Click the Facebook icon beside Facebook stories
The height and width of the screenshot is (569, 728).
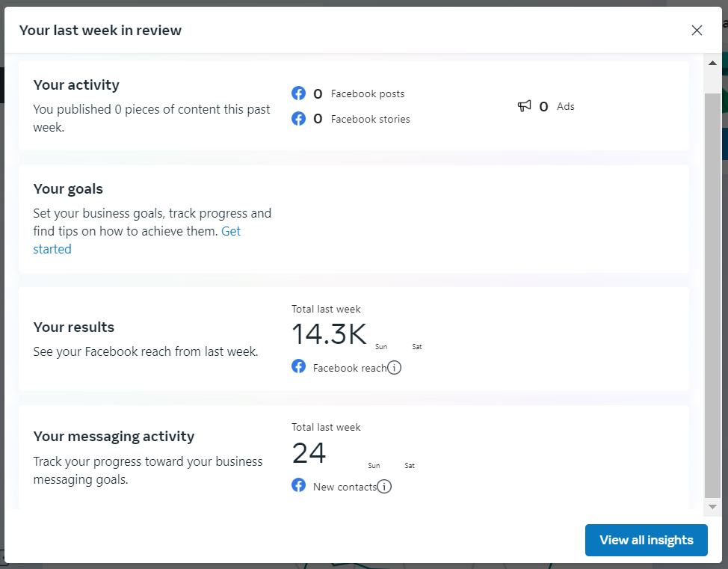coord(298,119)
